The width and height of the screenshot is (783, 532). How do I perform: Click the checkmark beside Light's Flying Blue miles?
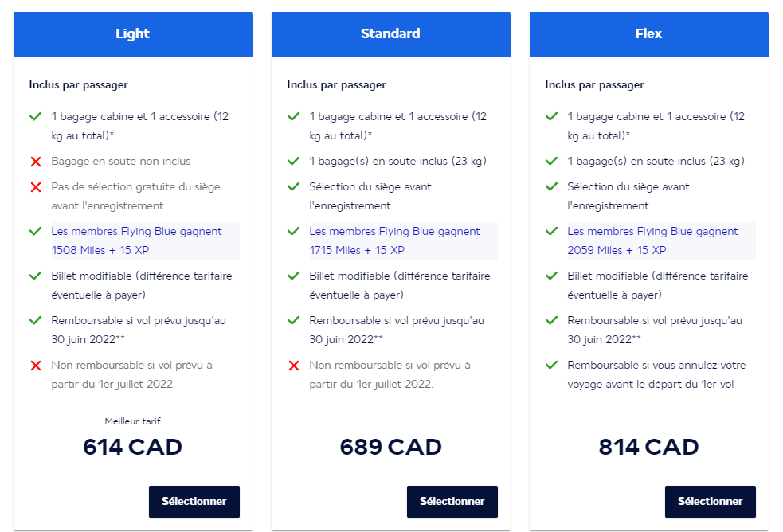pyautogui.click(x=35, y=232)
